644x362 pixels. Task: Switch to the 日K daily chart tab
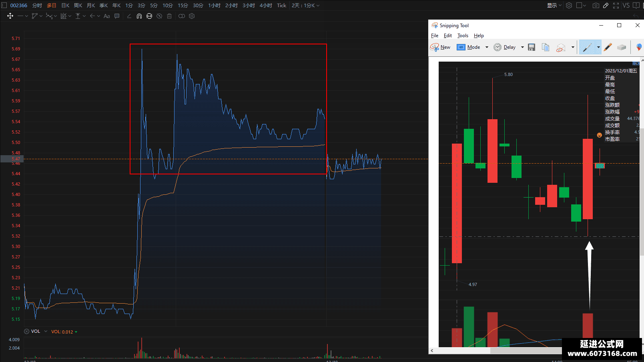pyautogui.click(x=65, y=6)
